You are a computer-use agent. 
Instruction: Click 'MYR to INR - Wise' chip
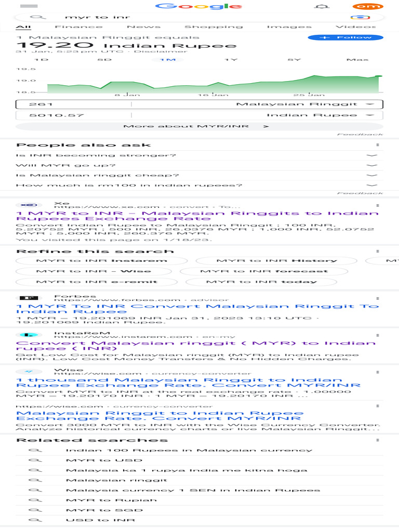[x=94, y=271]
